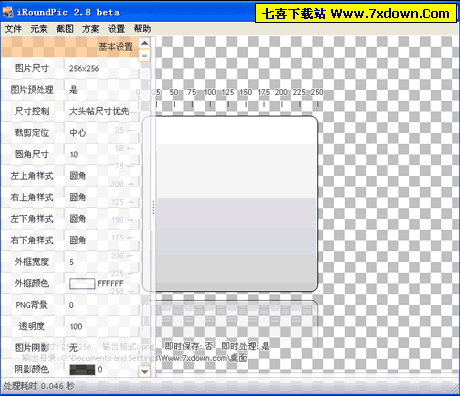Open the 设置 menu

pos(117,29)
